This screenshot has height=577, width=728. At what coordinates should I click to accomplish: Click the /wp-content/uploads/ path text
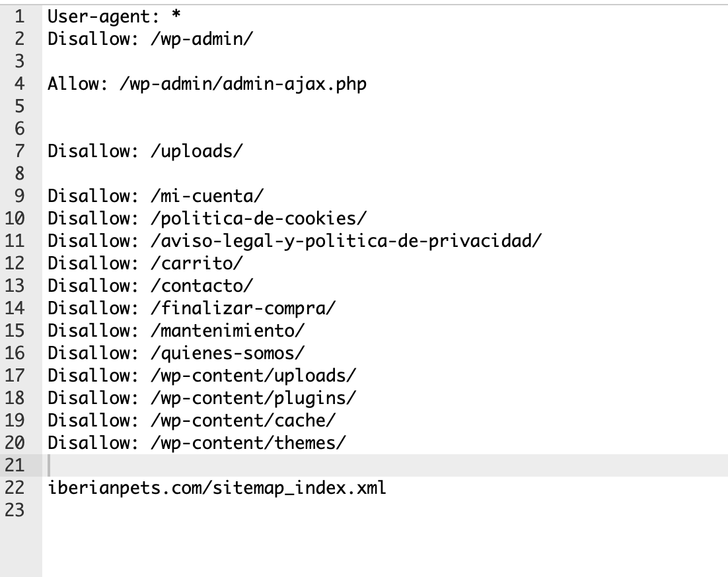254,375
